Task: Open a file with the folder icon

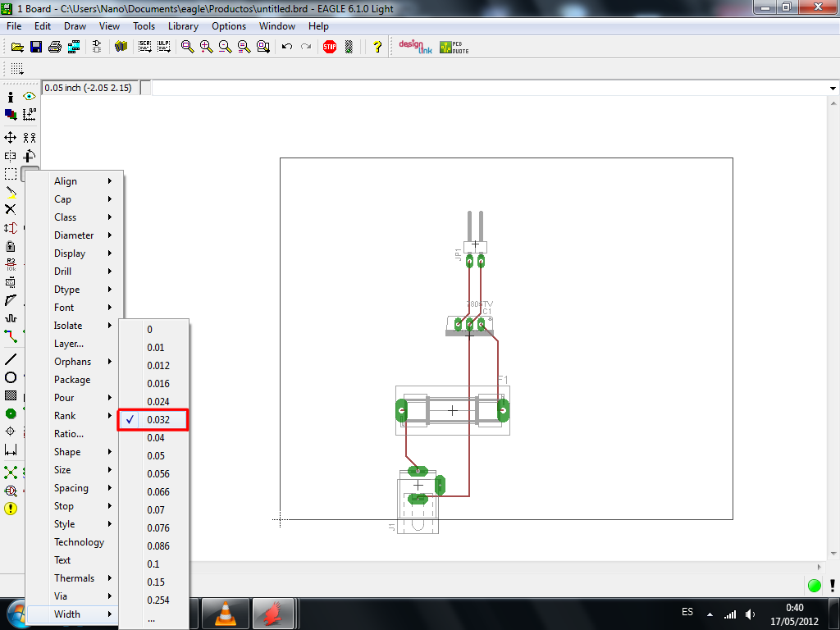Action: coord(17,47)
